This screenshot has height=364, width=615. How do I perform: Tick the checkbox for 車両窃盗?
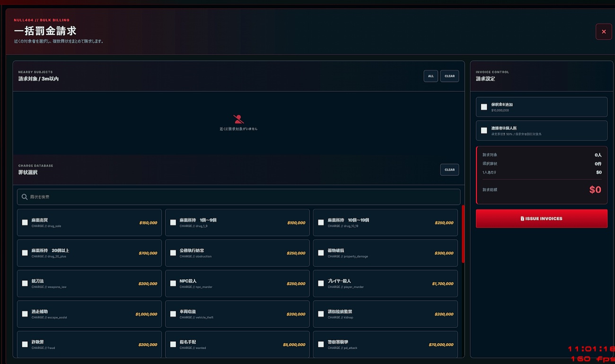tap(173, 314)
